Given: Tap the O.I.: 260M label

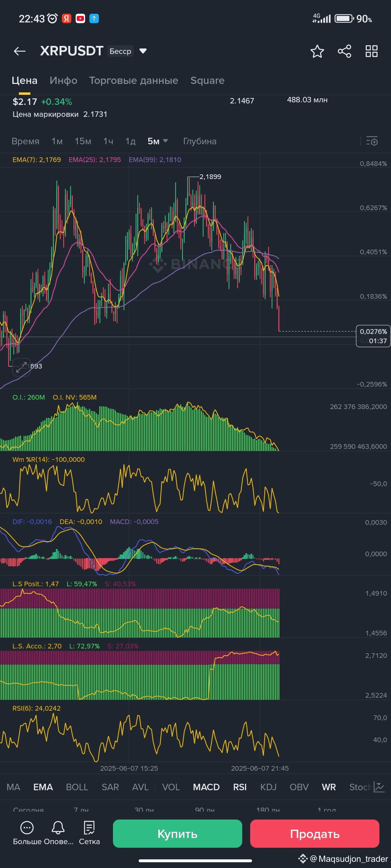Looking at the screenshot, I should [29, 397].
